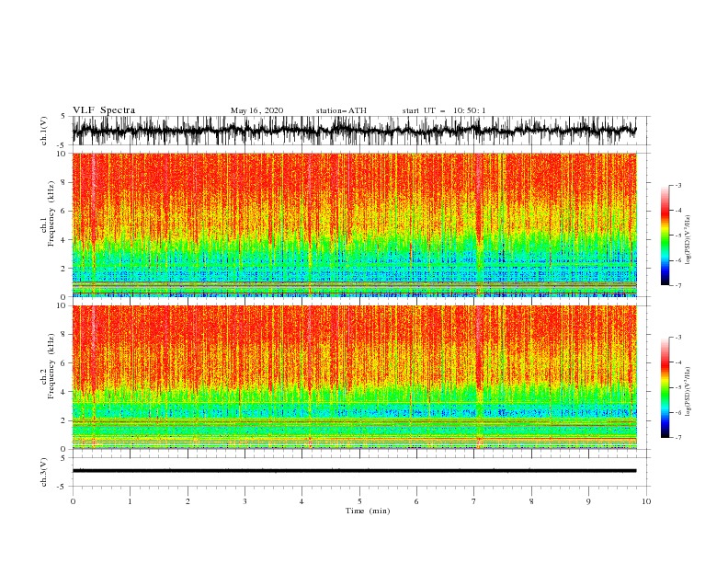
Task: Click the time axis tick label '8'
Action: coord(531,501)
